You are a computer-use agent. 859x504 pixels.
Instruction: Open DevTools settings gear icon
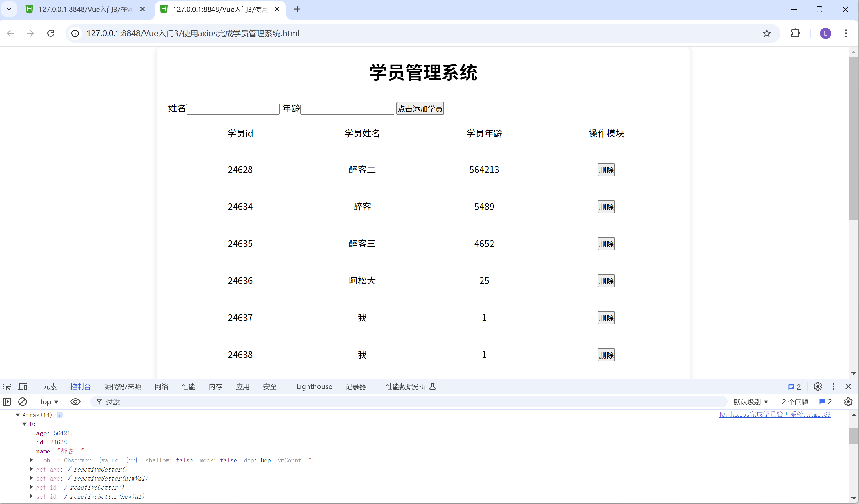pos(817,386)
